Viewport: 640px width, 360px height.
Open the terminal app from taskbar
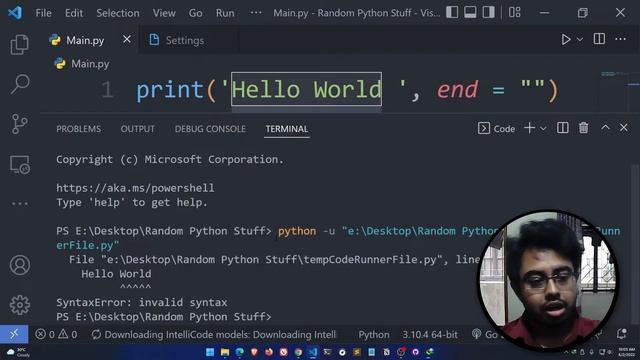coord(327,352)
